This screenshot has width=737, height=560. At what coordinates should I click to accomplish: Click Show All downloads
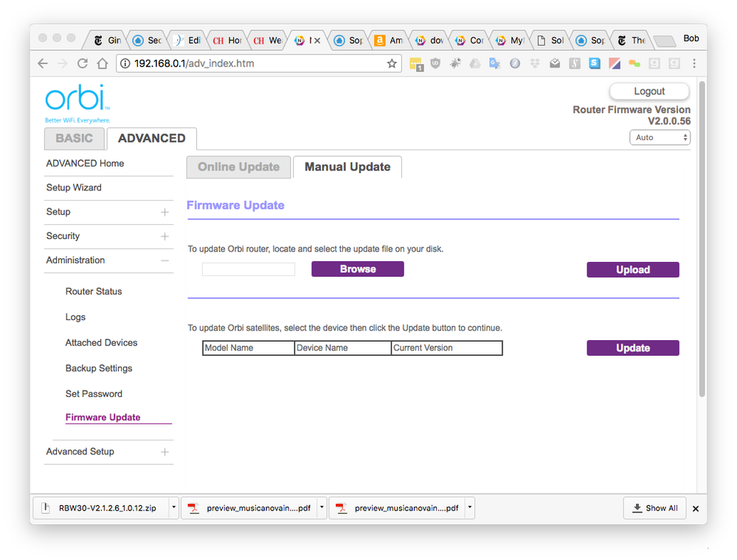[x=655, y=508]
